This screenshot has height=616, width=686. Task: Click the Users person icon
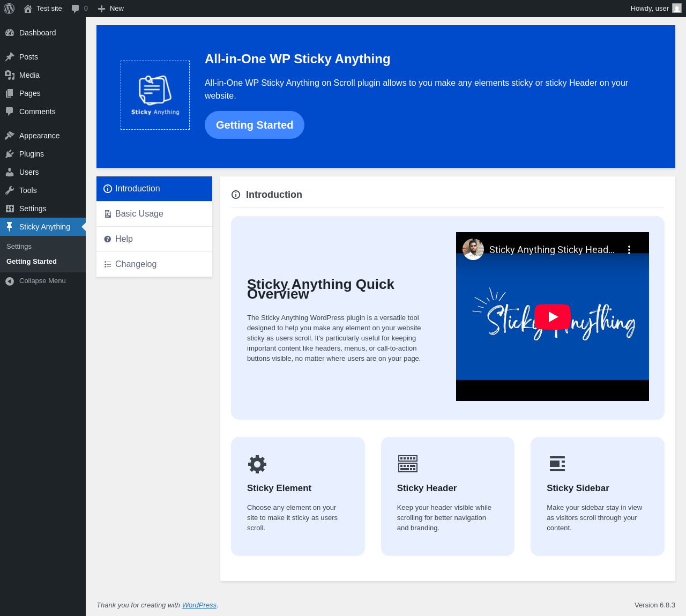click(10, 172)
